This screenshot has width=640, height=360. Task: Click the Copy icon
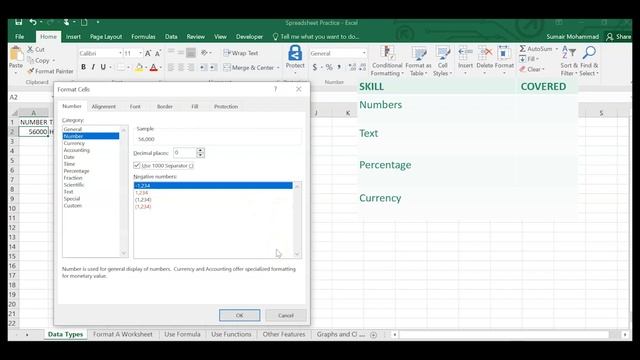pos(30,60)
